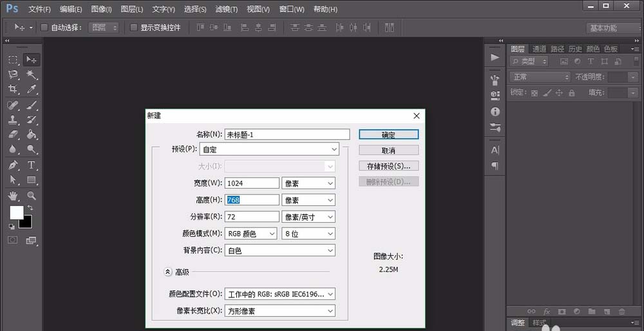Select the Eyedropper tool
Viewport: 644px width, 331px height.
[31, 89]
